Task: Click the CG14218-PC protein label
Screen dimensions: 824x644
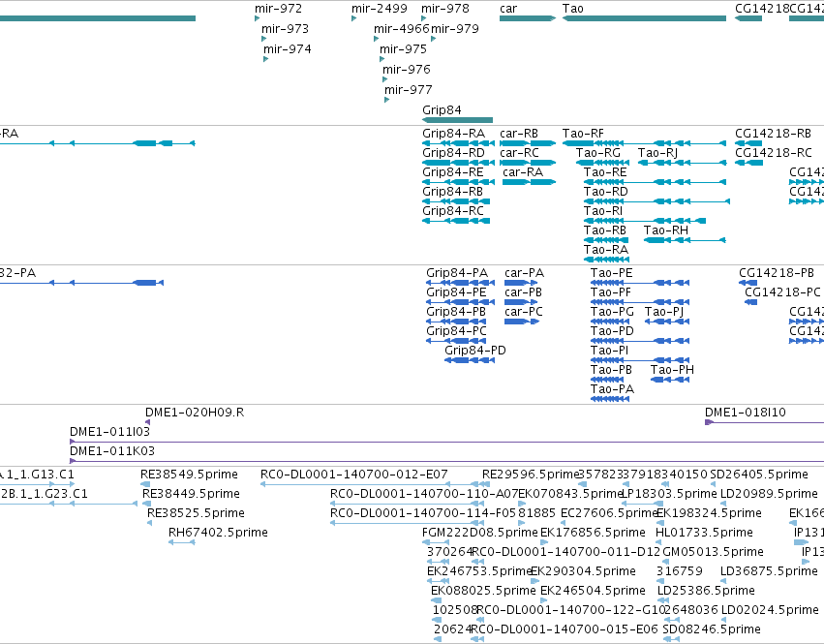Action: pyautogui.click(x=782, y=292)
